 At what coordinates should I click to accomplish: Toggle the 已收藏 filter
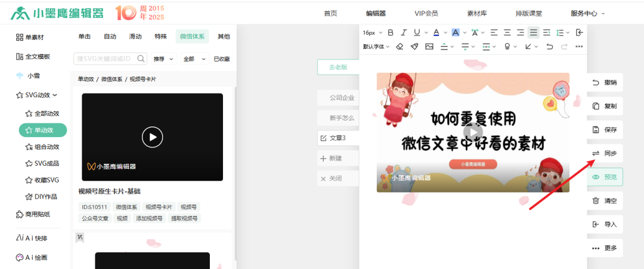pos(222,59)
